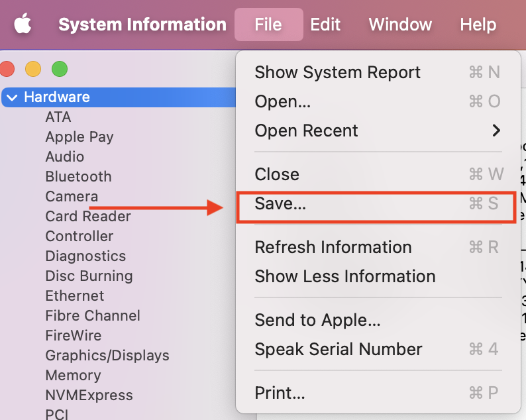Viewport: 526px width, 420px height.
Task: Select Open... from File menu
Action: (x=378, y=101)
